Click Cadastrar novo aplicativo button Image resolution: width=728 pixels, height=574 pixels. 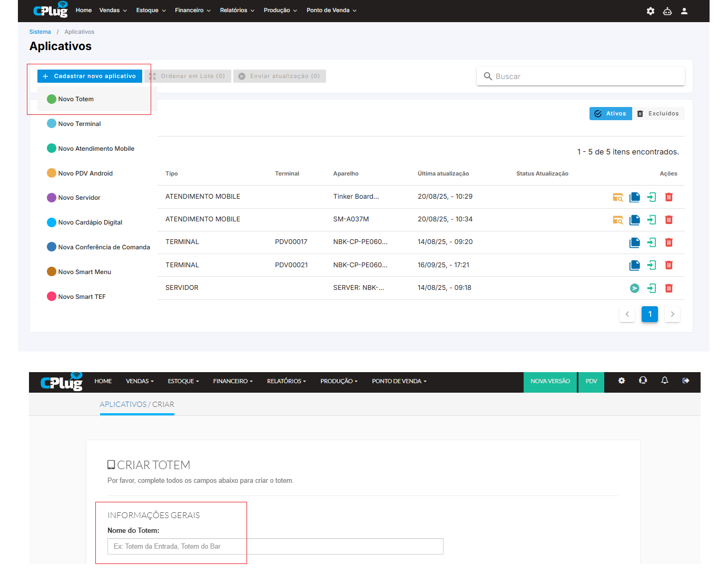tap(90, 76)
